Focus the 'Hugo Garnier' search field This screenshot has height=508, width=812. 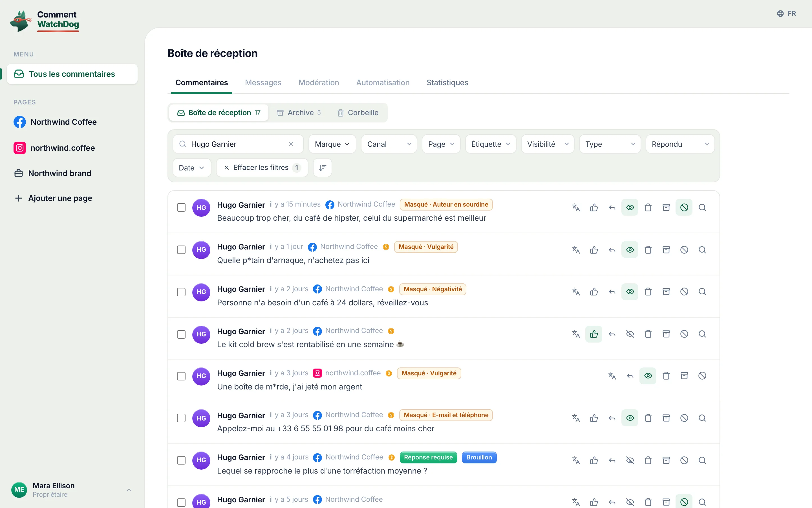pos(238,144)
